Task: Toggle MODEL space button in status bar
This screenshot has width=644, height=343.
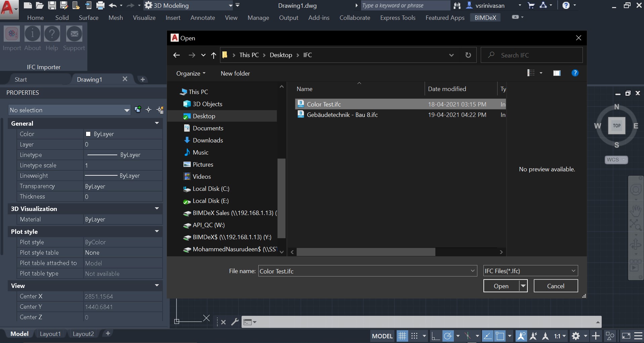Action: point(382,336)
